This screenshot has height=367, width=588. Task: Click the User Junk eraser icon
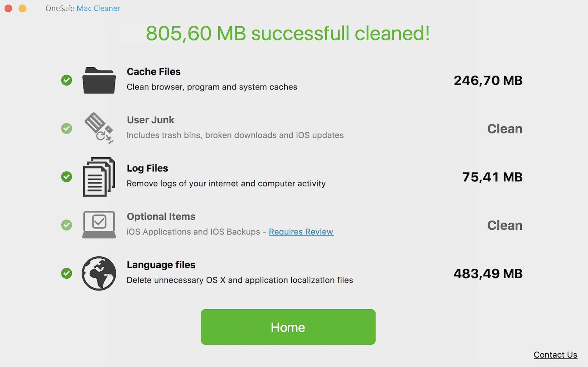[x=99, y=128]
